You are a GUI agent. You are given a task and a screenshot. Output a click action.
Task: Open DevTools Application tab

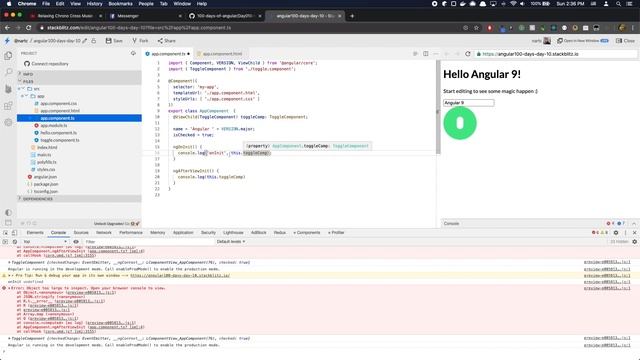pos(183,233)
